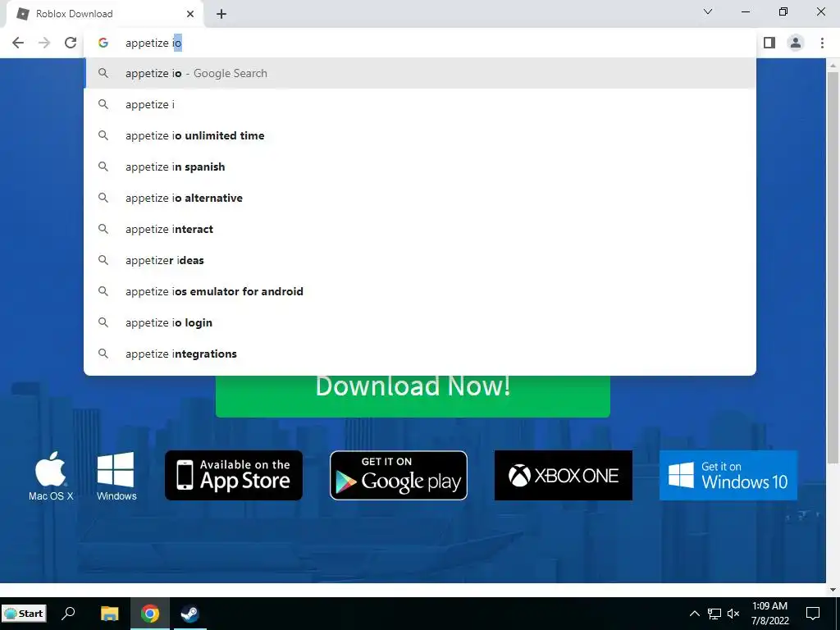Open the Windows Start menu
This screenshot has width=840, height=630.
(25, 614)
